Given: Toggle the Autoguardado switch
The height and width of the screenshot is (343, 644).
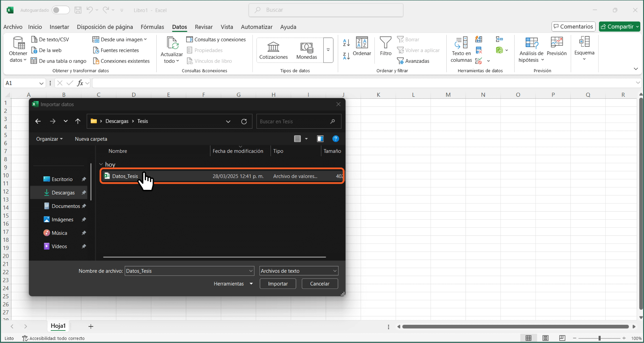Looking at the screenshot, I should coord(61,10).
